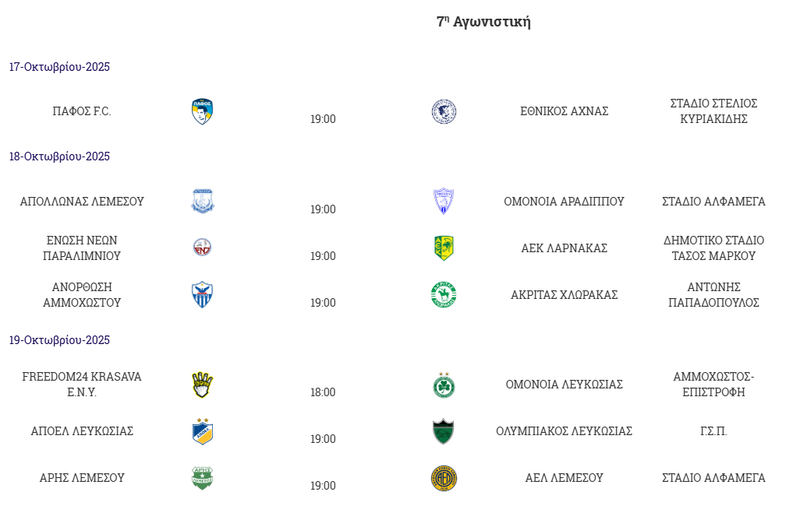
Task: Click the Enosis Neon Paralimni logo
Action: tap(203, 248)
